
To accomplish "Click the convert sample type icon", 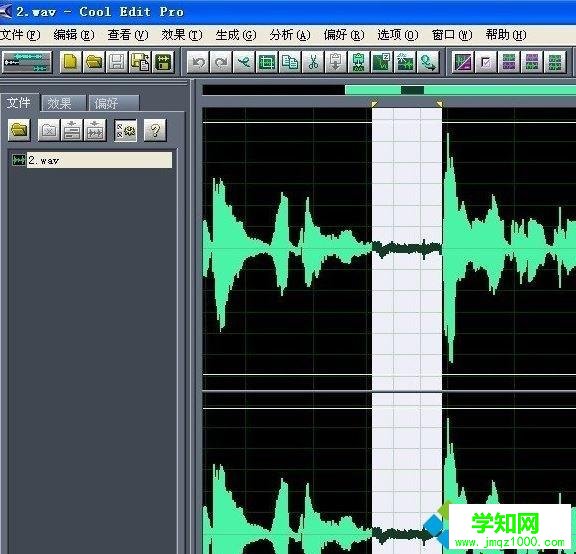I will [x=428, y=62].
